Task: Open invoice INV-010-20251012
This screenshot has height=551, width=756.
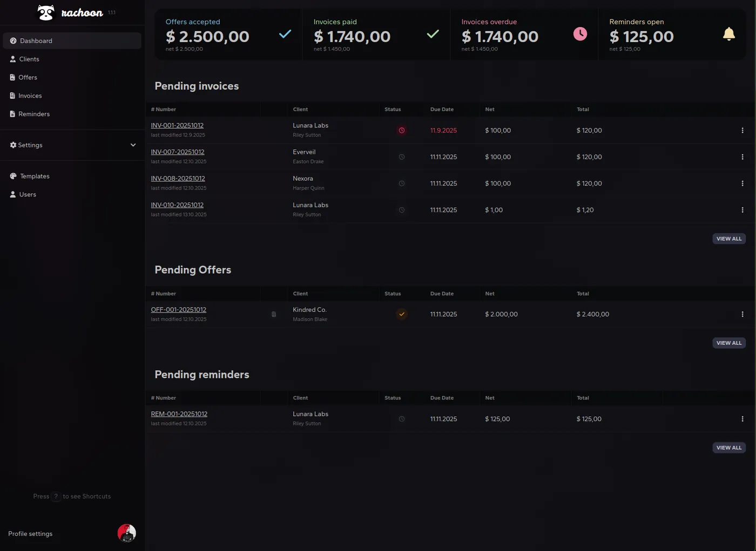Action: (177, 205)
